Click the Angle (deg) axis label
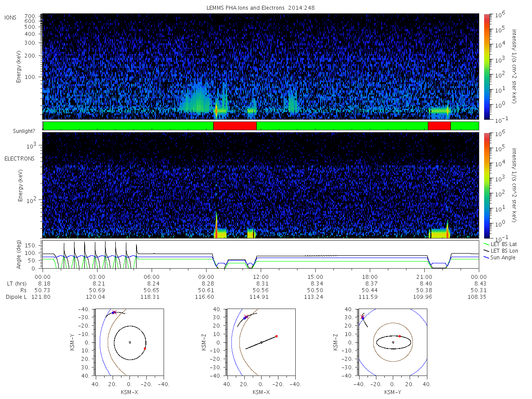The width and height of the screenshot is (532, 399). point(20,255)
